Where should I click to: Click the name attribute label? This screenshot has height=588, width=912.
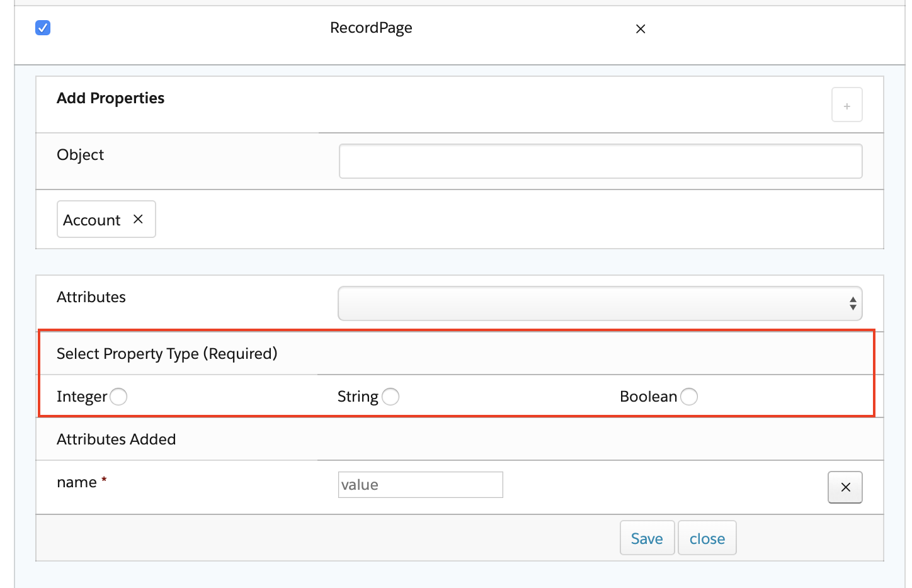coord(77,482)
